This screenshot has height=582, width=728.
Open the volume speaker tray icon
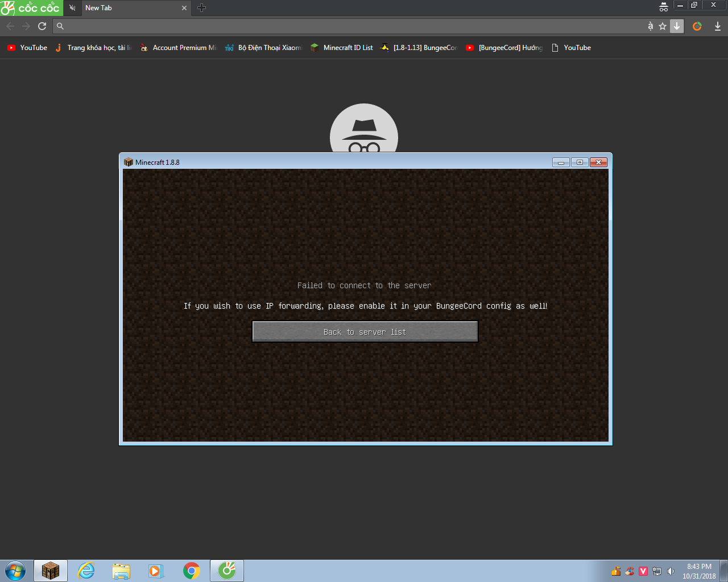coord(671,571)
